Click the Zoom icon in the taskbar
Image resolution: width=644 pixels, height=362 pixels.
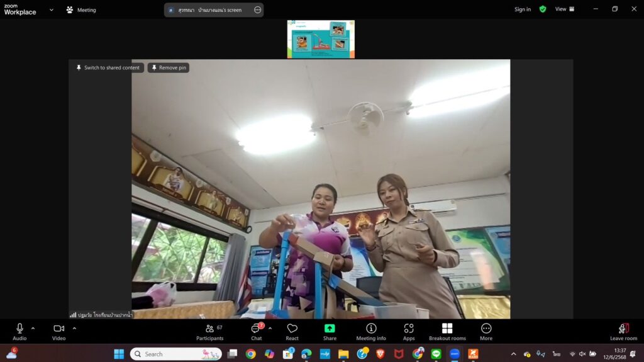pyautogui.click(x=455, y=354)
